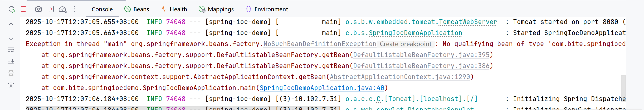Open the Health tab
The image size is (644, 110).
coord(174,9)
